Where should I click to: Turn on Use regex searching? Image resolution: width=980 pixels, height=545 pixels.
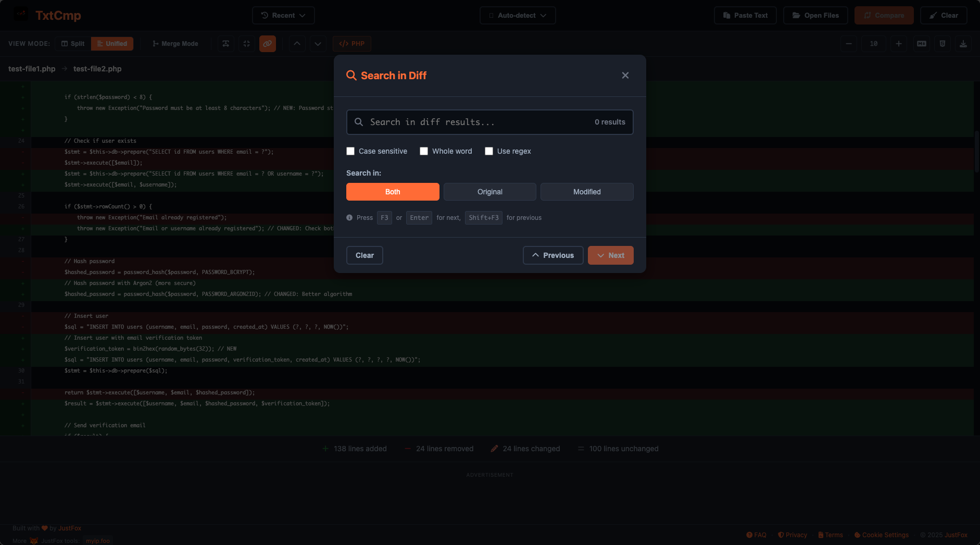pyautogui.click(x=489, y=151)
